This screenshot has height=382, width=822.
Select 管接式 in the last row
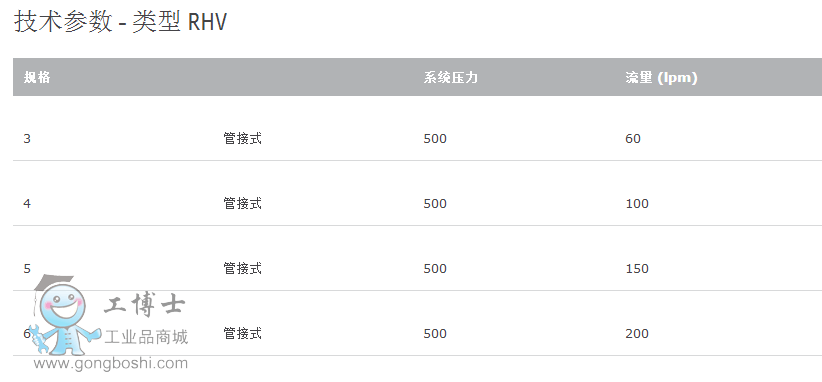pos(242,333)
